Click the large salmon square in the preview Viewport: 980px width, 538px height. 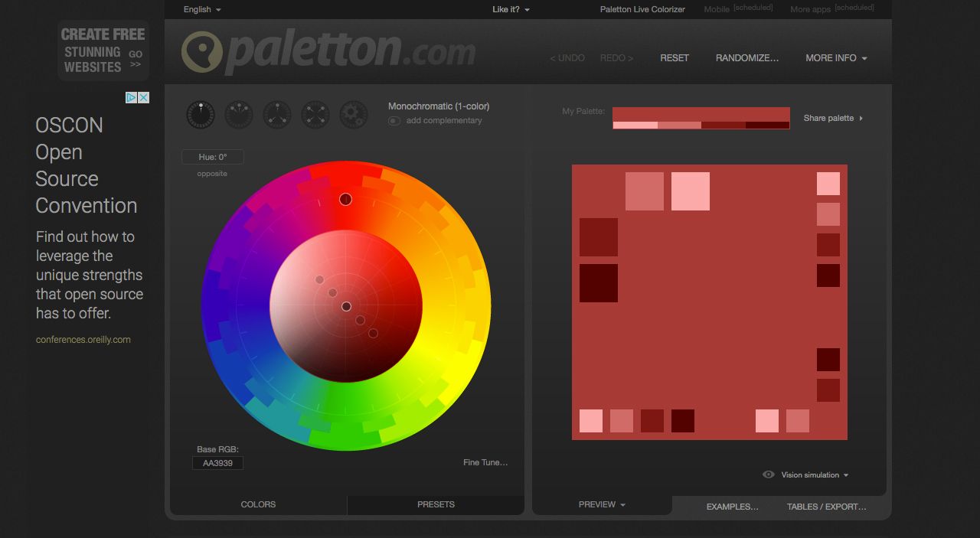point(645,191)
